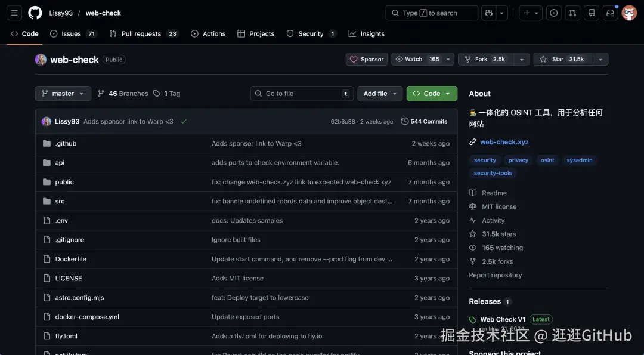The image size is (644, 355).
Task: Open the Copilot icon in header
Action: click(489, 13)
